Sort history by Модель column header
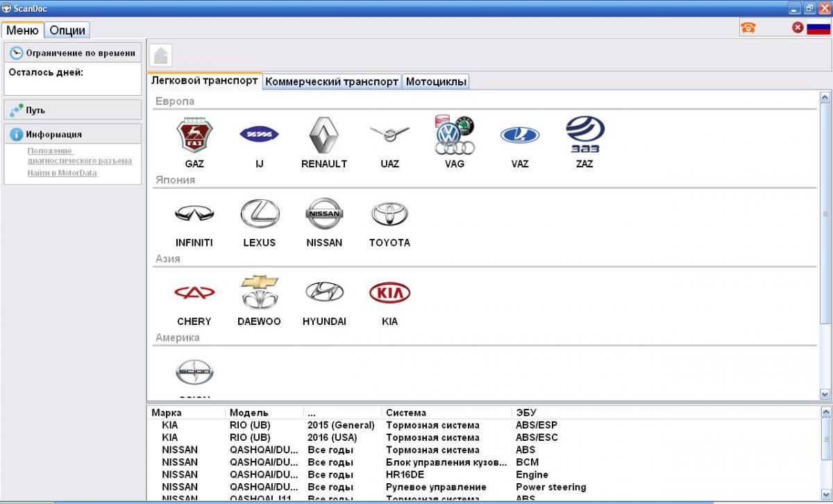Viewport: 833px width, 504px height. point(265,413)
